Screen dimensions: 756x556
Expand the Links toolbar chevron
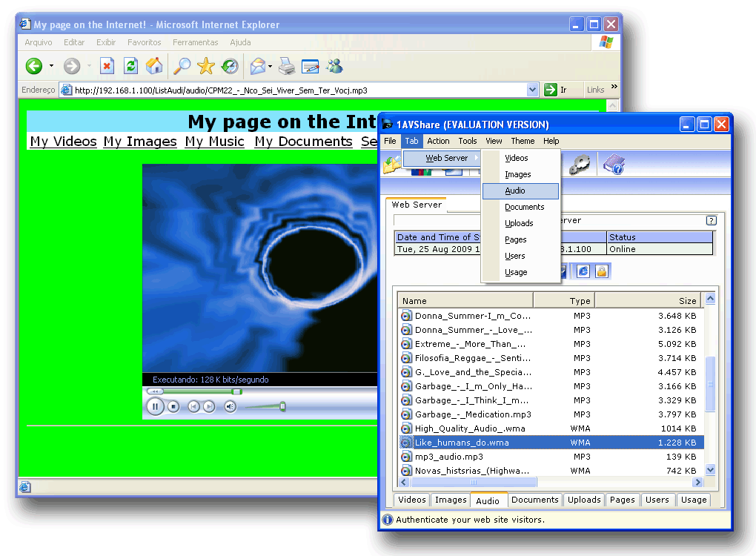click(614, 87)
